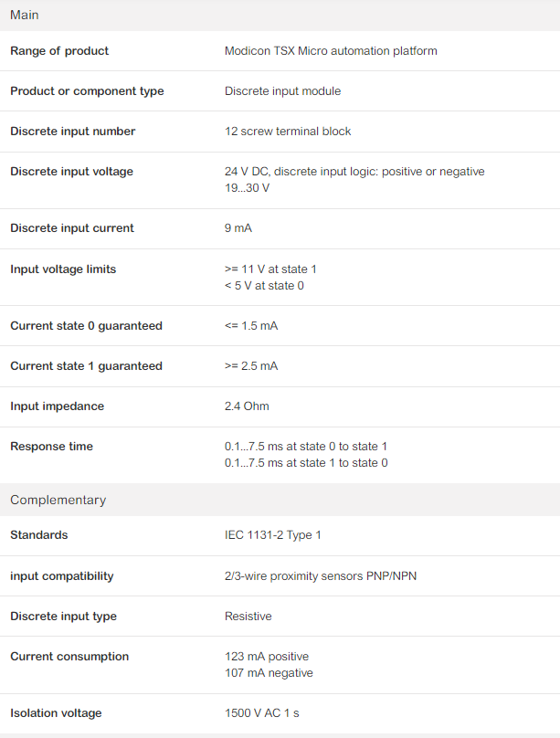Select the 9 mA input current value
The width and height of the screenshot is (560, 738).
(238, 228)
